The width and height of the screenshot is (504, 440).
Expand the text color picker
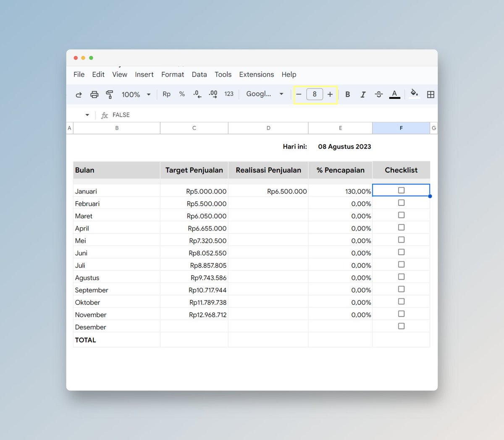click(394, 94)
